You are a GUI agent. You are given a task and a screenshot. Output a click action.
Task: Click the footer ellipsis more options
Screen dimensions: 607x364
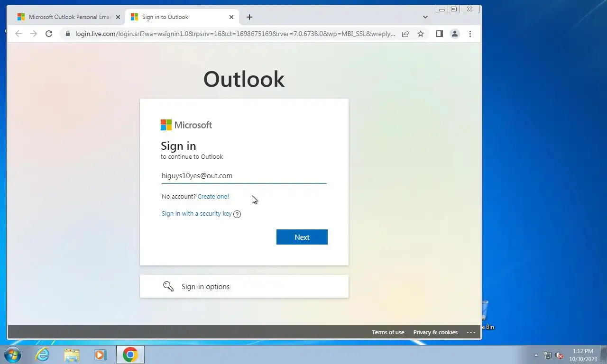pyautogui.click(x=471, y=332)
